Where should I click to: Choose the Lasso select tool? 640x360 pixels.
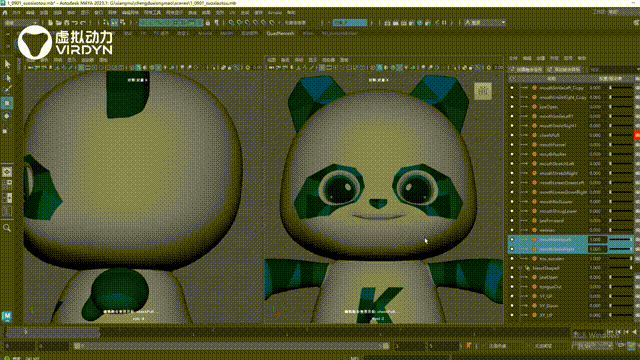point(7,77)
